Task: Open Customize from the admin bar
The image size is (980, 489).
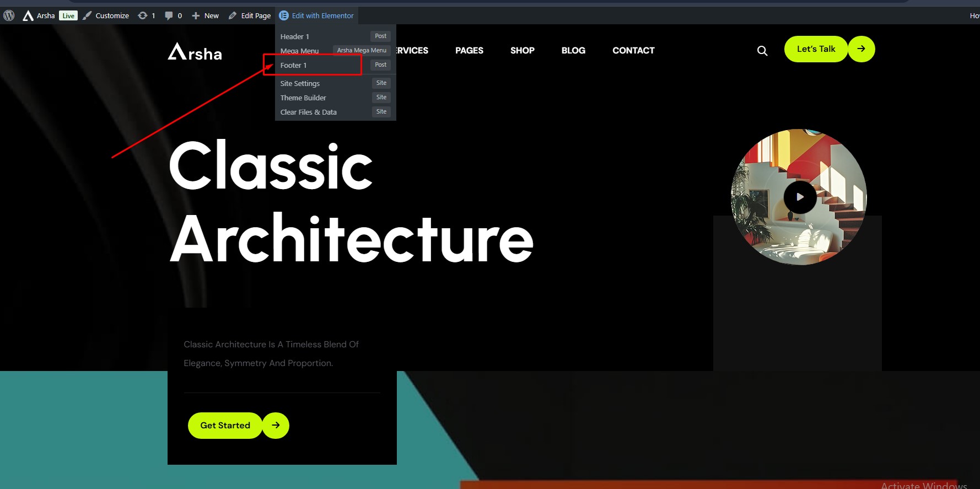Action: (x=112, y=15)
